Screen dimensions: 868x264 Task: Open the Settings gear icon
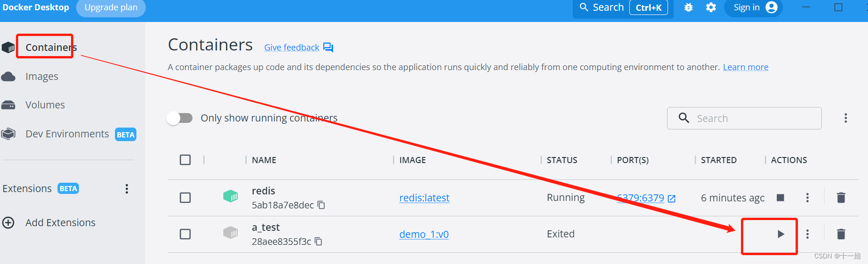point(711,7)
